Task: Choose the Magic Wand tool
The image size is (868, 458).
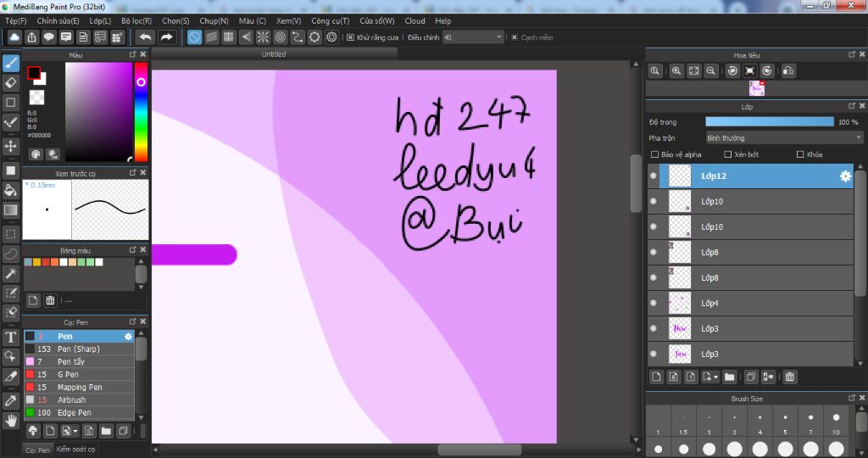Action: click(x=11, y=274)
